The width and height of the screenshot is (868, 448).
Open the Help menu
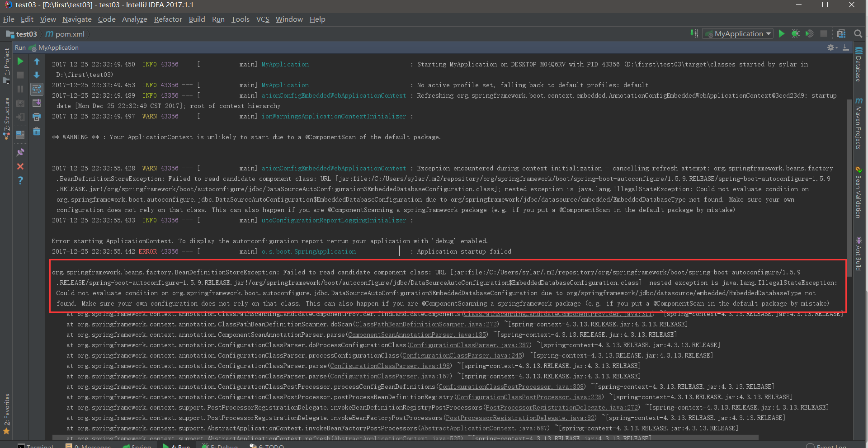317,19
